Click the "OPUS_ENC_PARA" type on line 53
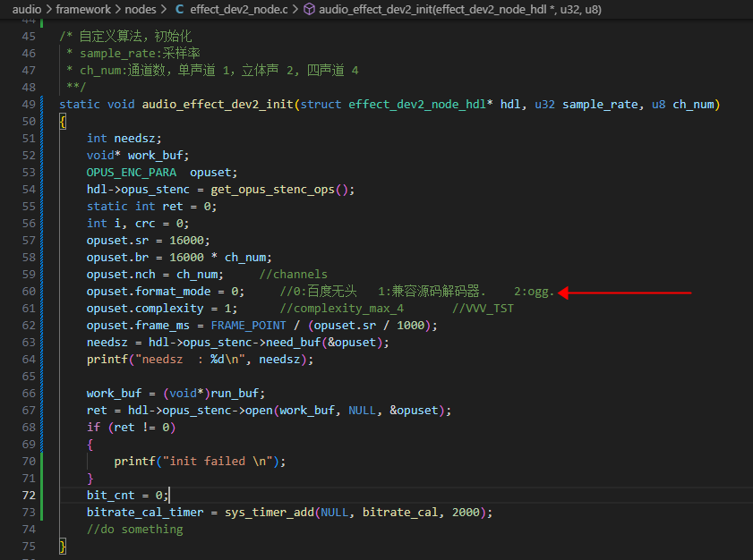The width and height of the screenshot is (753, 560). 131,173
